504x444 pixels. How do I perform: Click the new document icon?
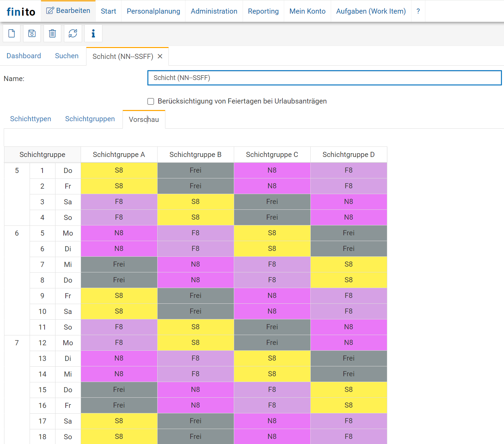tap(12, 33)
